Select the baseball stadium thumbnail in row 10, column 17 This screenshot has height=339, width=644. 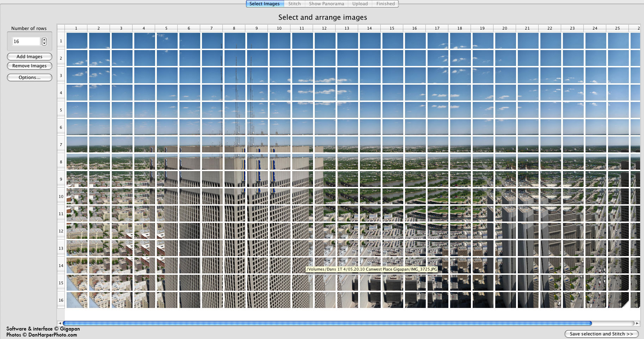(x=438, y=196)
